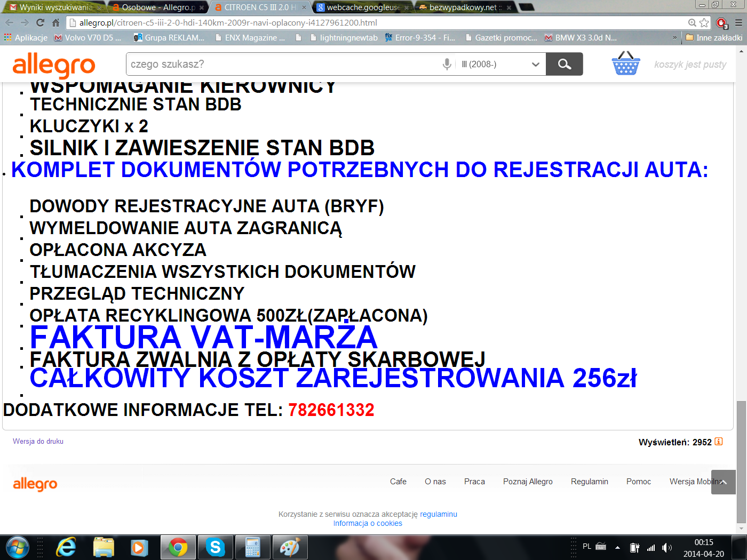Bookmark this page with the star icon
The height and width of the screenshot is (560, 747).
tap(704, 23)
